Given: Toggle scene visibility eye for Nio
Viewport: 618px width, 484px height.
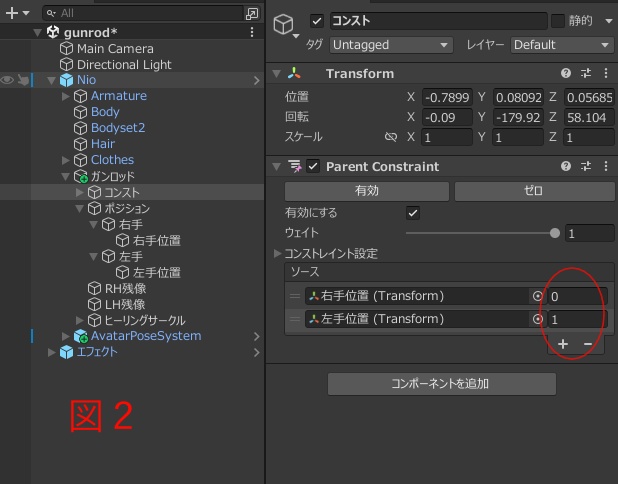Looking at the screenshot, I should tap(7, 80).
